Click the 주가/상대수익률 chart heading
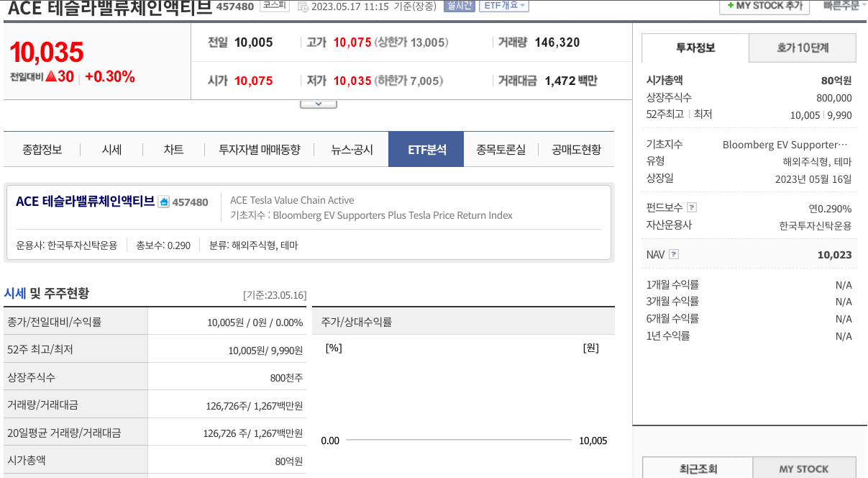The width and height of the screenshot is (868, 478). point(357,322)
